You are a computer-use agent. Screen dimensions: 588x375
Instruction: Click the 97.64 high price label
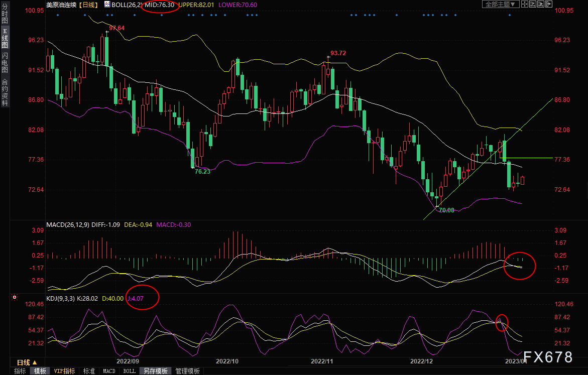coord(116,28)
